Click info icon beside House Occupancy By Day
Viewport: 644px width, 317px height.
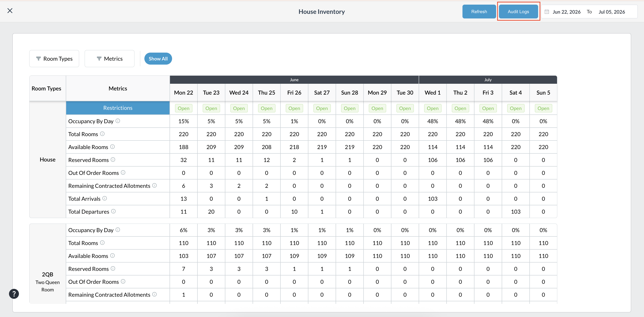pyautogui.click(x=118, y=121)
